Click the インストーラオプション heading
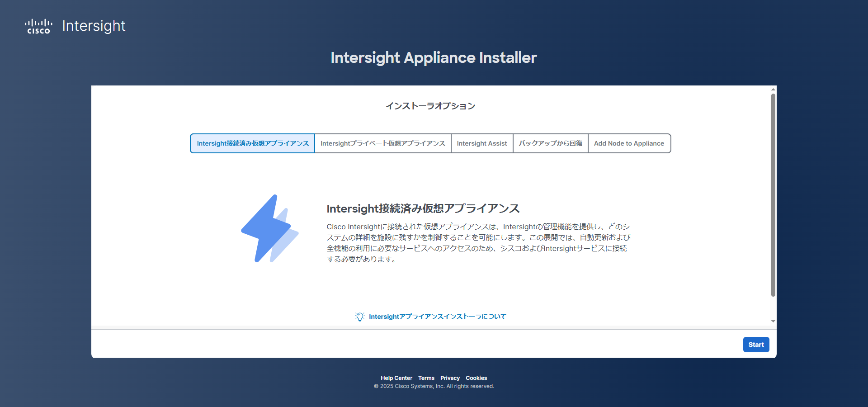 coord(430,106)
